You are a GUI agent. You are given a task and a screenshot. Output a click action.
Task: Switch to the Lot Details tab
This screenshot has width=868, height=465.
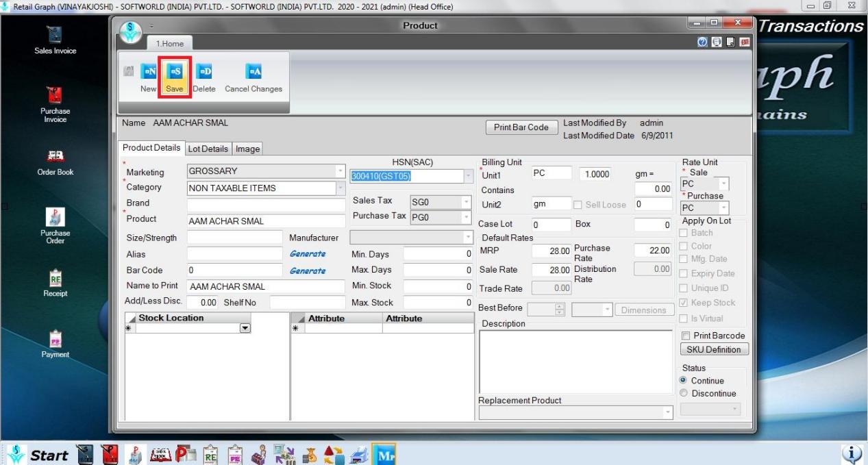tap(208, 149)
